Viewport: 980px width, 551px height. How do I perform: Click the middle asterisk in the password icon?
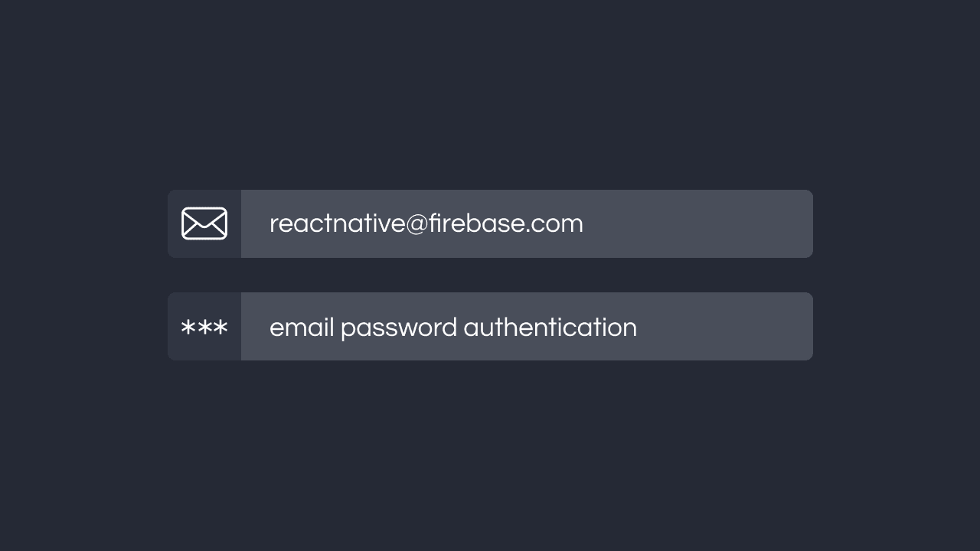(x=204, y=328)
